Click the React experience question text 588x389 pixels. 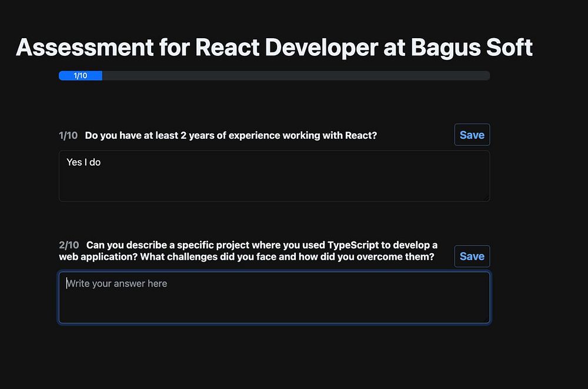(x=230, y=136)
